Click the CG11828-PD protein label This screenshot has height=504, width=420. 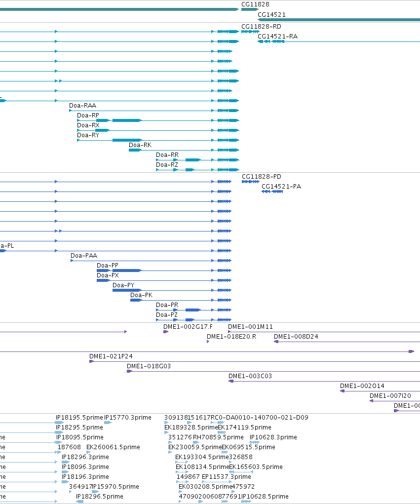click(261, 176)
